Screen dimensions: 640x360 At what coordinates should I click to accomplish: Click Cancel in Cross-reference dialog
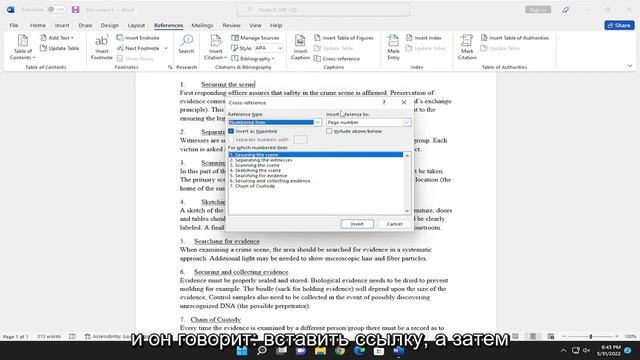pos(394,224)
